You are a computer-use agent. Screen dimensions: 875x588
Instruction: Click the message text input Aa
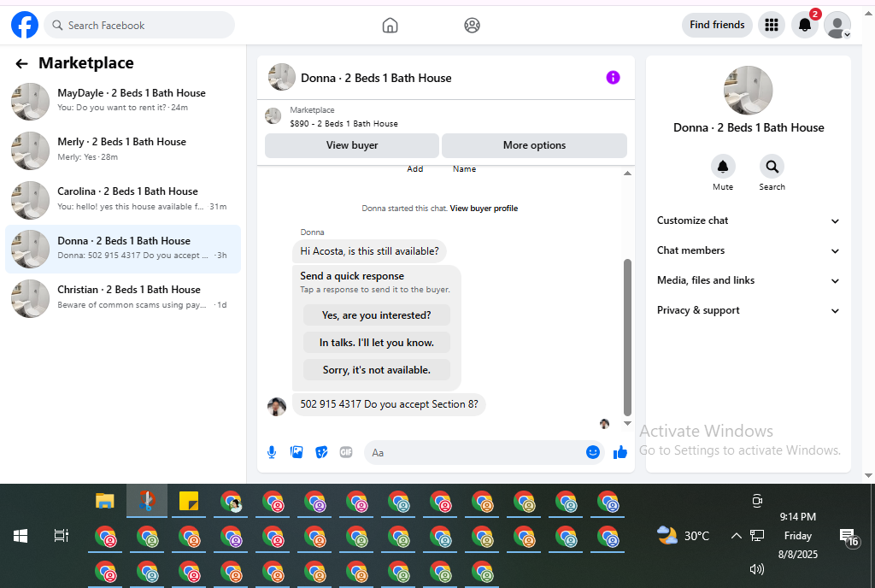tap(473, 452)
